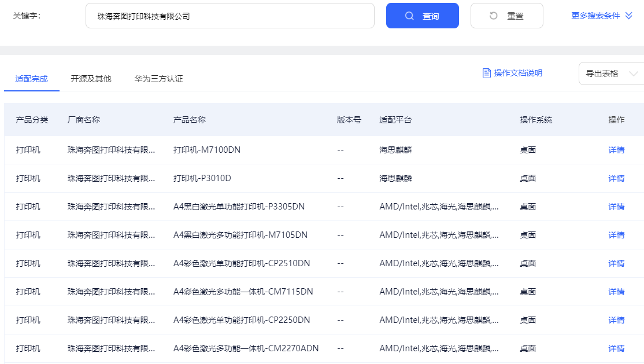Open 详情 for the CP2250DN row
The image size is (644, 364).
pyautogui.click(x=616, y=320)
